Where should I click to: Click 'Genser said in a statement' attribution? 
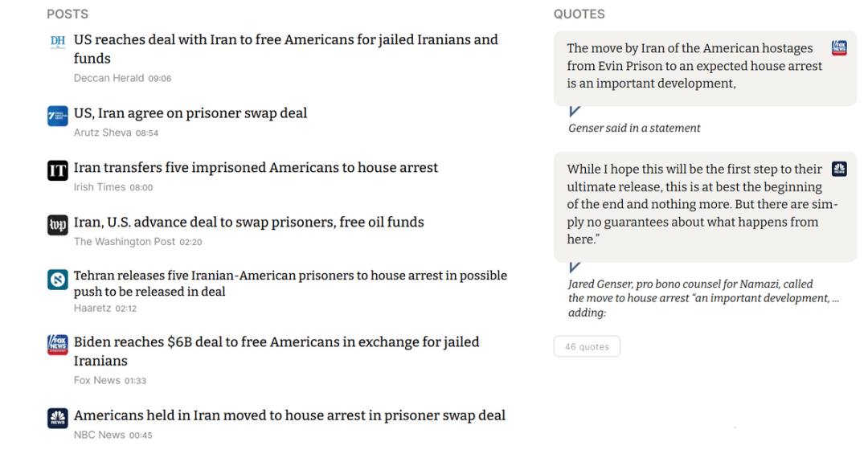pyautogui.click(x=634, y=129)
